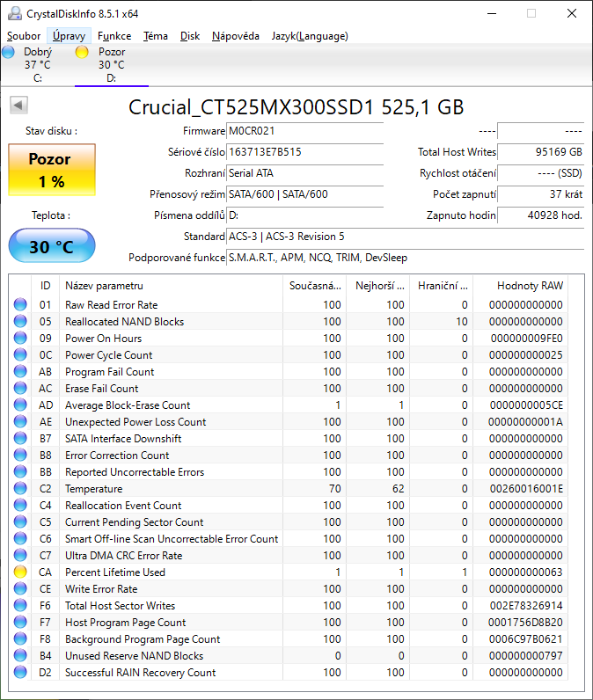
Task: Click status icon of Unused Reserve NAND Blocks
Action: [20, 655]
